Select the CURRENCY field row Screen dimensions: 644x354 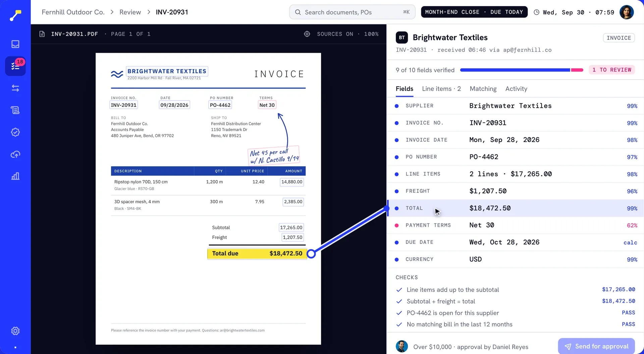(x=516, y=259)
